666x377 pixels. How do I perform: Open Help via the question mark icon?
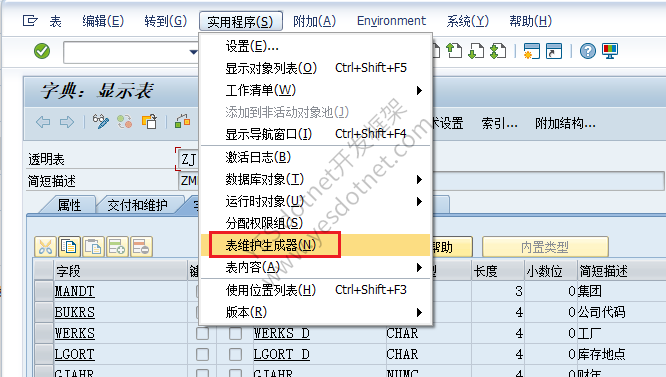coord(588,51)
